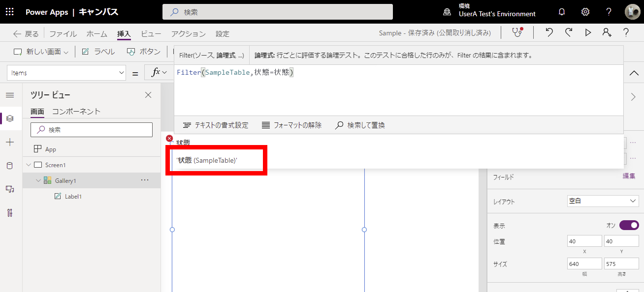The image size is (644, 292).
Task: Expand the レイアウト dropdown set to 空白
Action: [603, 201]
